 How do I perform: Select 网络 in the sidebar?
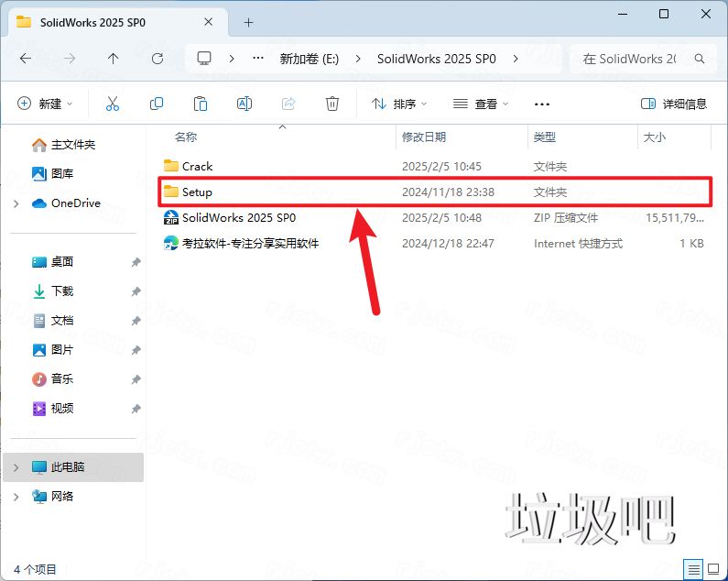pos(52,497)
